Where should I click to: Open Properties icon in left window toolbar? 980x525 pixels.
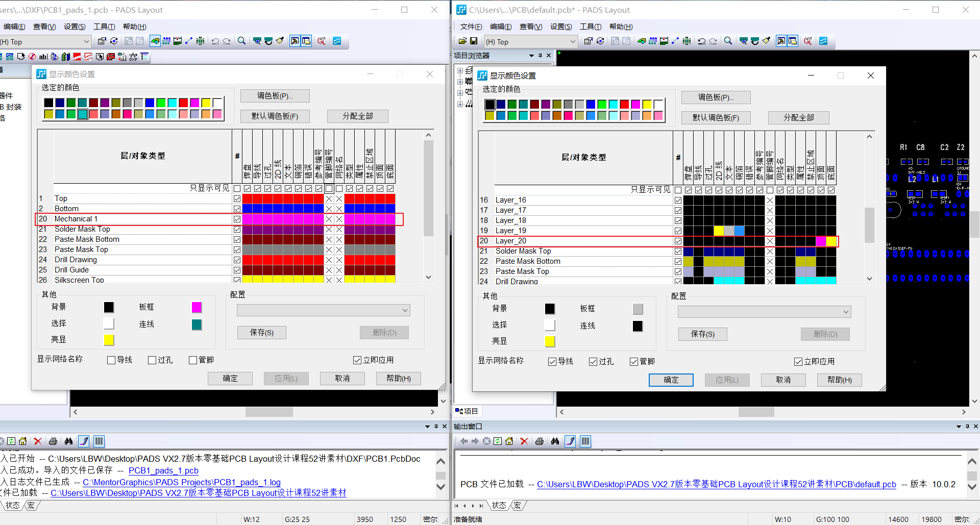[x=102, y=41]
